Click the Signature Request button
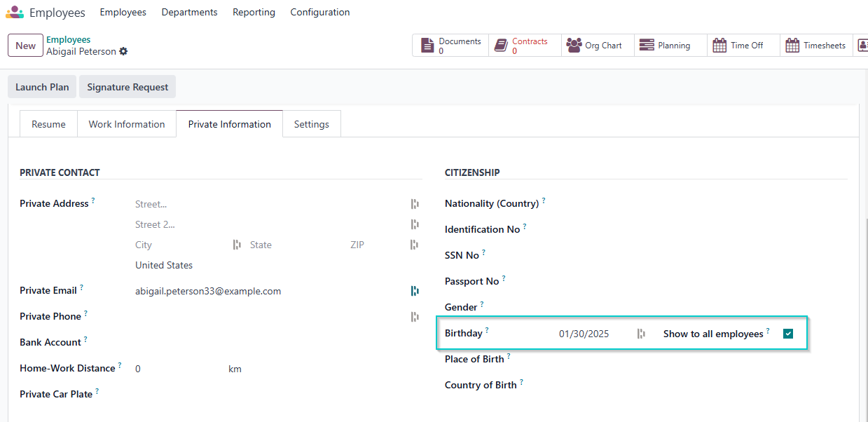 (128, 87)
